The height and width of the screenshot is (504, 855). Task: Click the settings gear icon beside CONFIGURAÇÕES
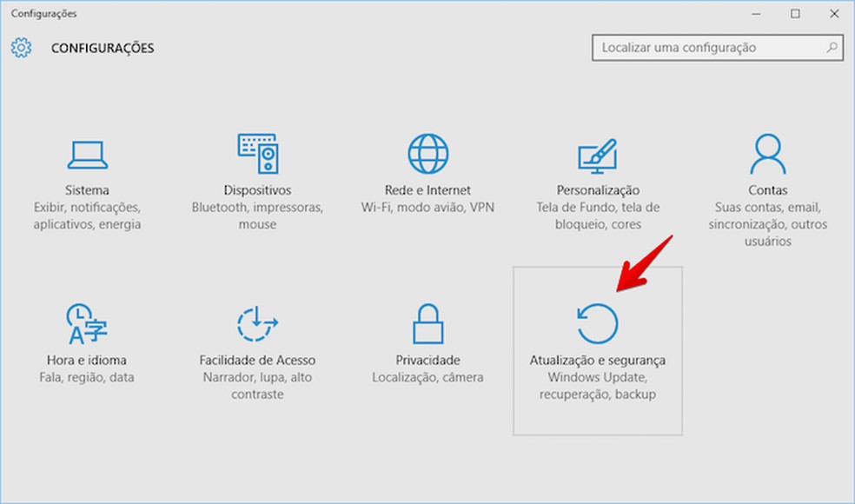[x=21, y=48]
